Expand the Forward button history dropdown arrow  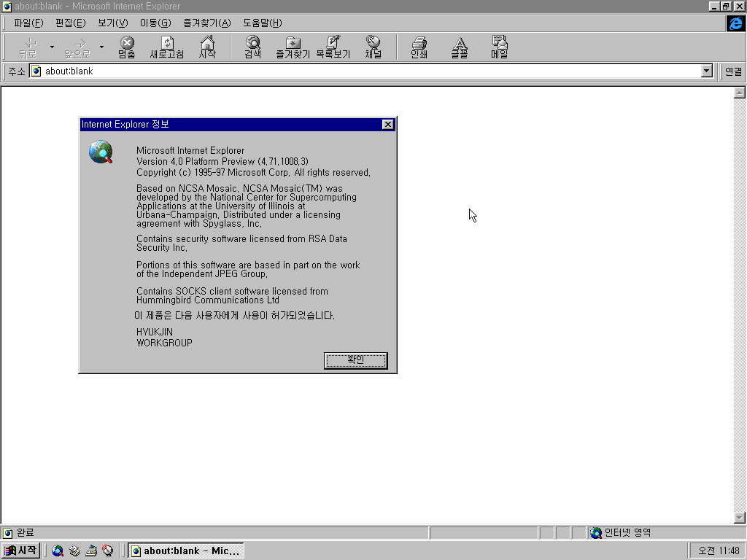pos(101,47)
